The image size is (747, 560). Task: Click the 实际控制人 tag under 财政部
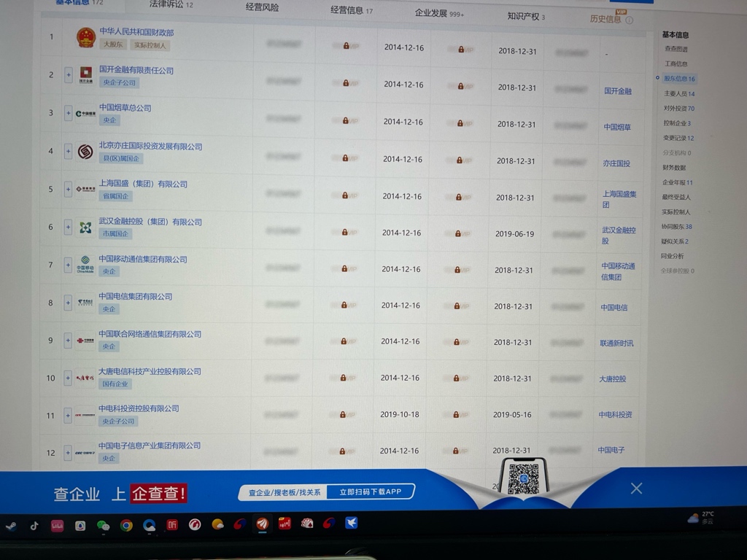150,45
